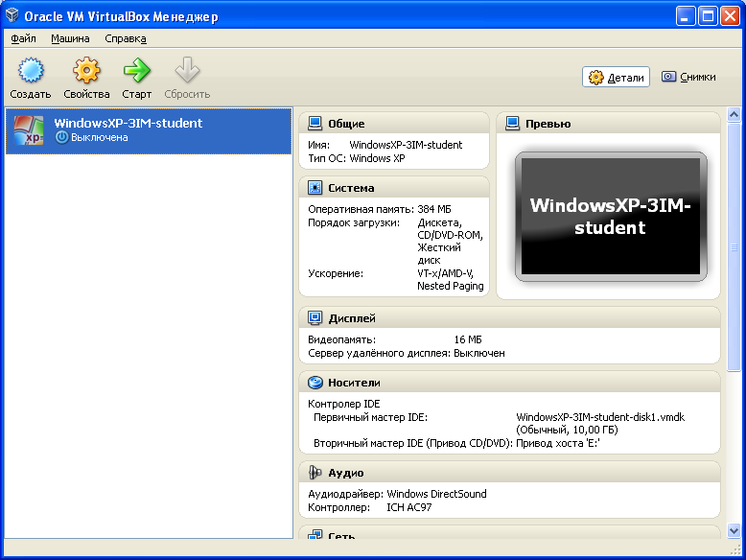Click the Создать (New) toolbar icon
This screenshot has height=560, width=746.
pyautogui.click(x=31, y=70)
